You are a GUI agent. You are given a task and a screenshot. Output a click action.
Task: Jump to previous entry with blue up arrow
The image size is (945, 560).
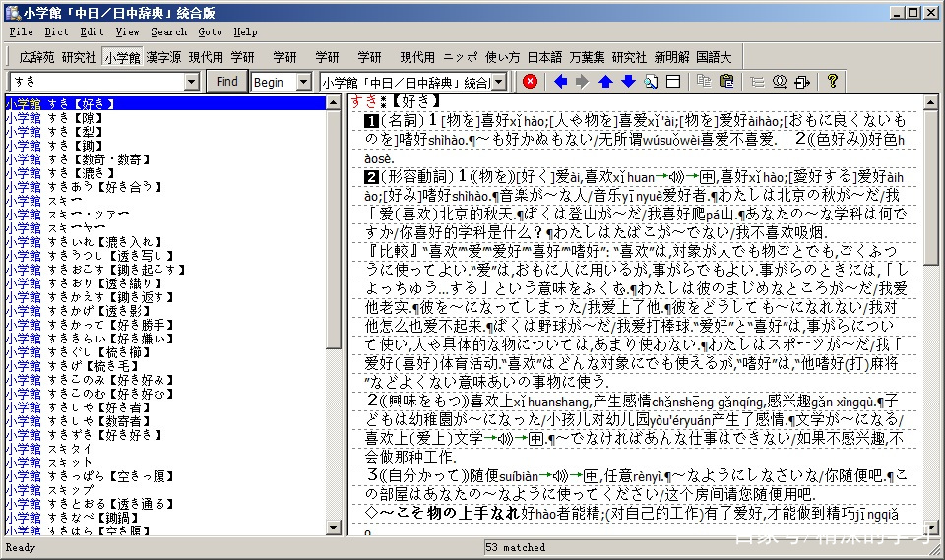(605, 82)
